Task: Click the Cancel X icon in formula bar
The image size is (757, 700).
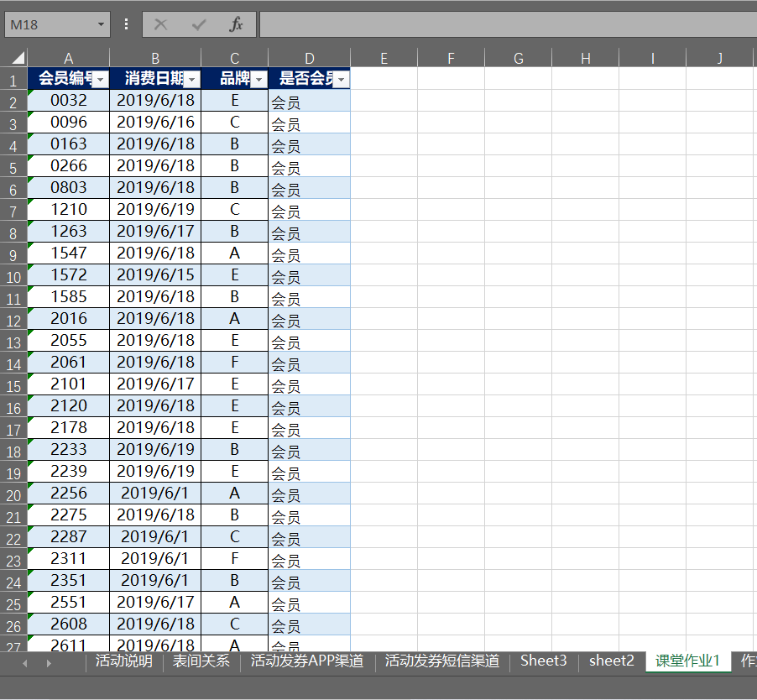Action: [x=161, y=24]
